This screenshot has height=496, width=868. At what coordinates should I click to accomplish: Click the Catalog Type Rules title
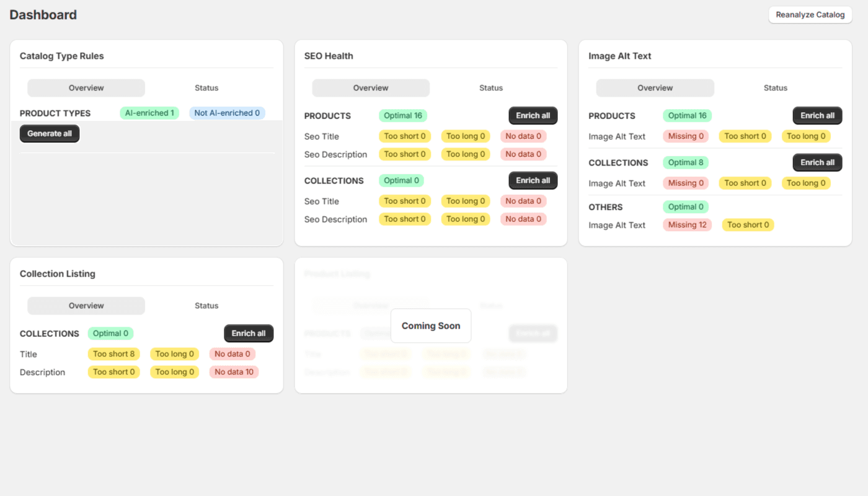[62, 56]
